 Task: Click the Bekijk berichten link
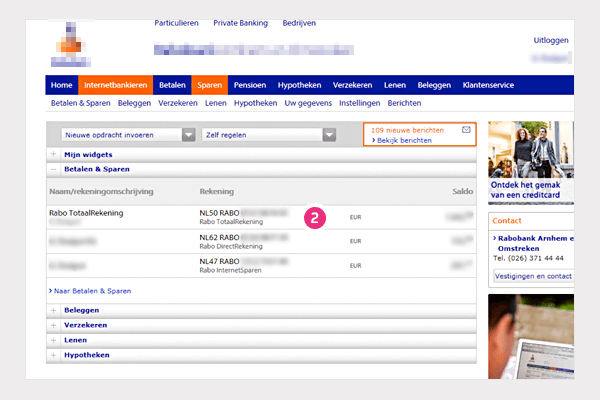click(402, 140)
